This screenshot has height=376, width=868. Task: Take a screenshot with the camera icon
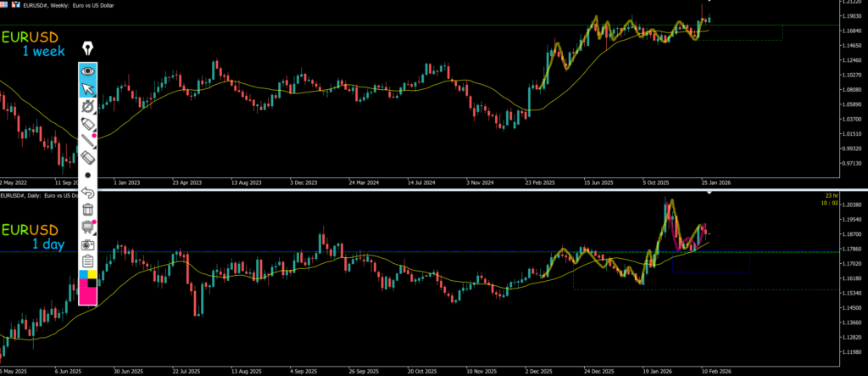(x=87, y=244)
